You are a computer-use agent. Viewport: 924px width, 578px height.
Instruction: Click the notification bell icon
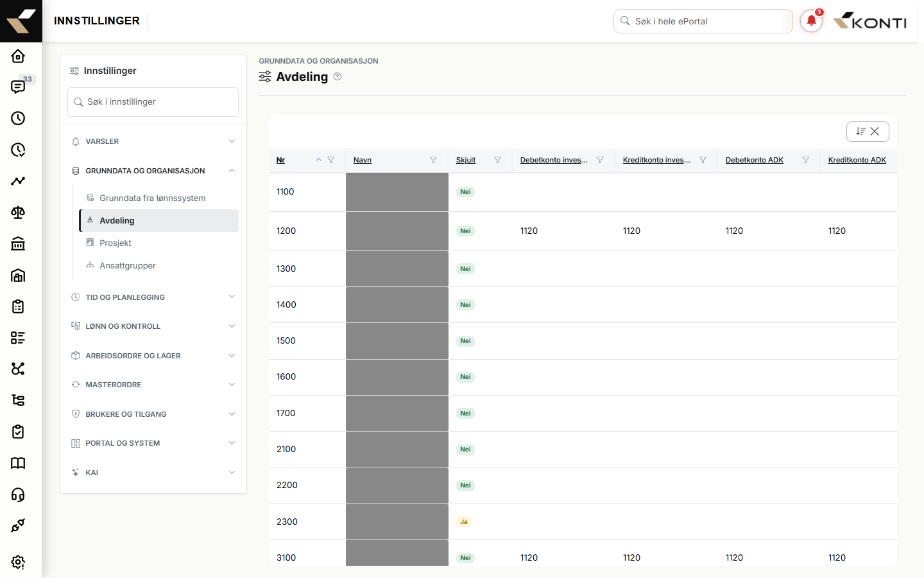coord(811,21)
